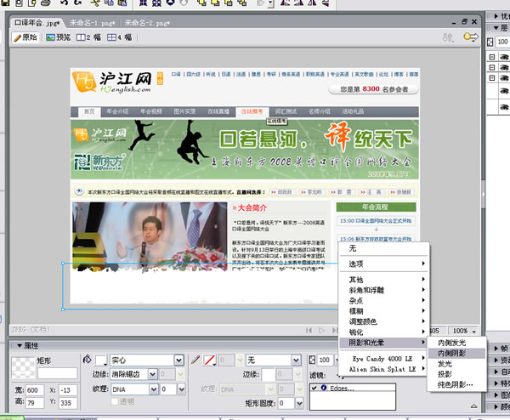Click the Quick Export icon
Image resolution: width=510 pixels, height=420 pixels.
tap(471, 37)
